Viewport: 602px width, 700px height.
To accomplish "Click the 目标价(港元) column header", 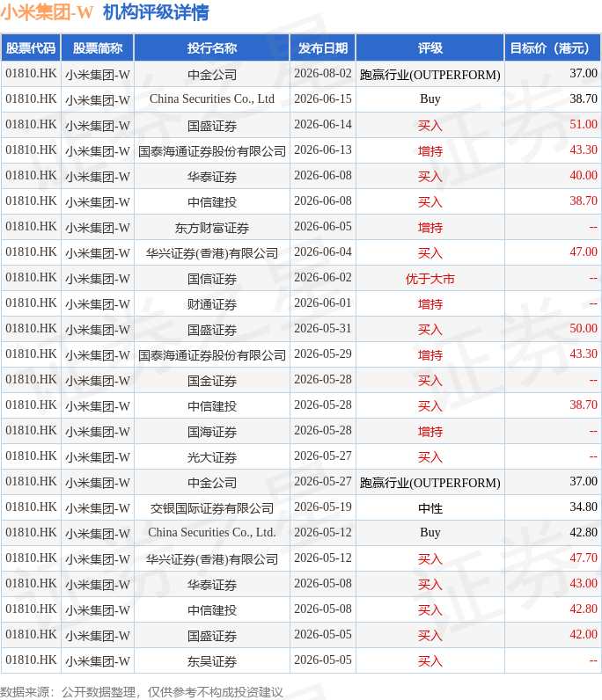I will (553, 47).
